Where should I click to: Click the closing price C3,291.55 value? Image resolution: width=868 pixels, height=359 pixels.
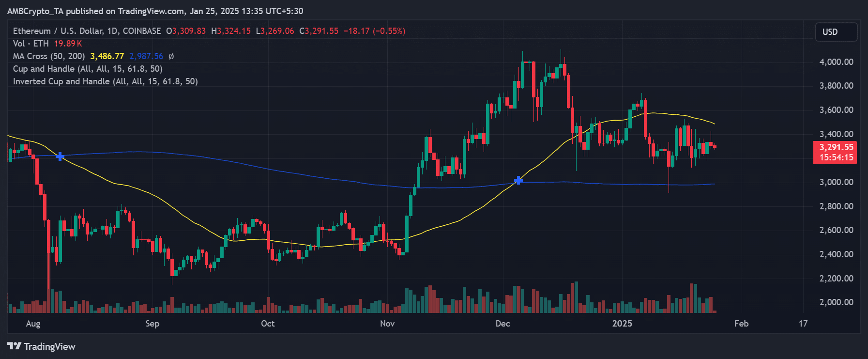click(x=319, y=31)
